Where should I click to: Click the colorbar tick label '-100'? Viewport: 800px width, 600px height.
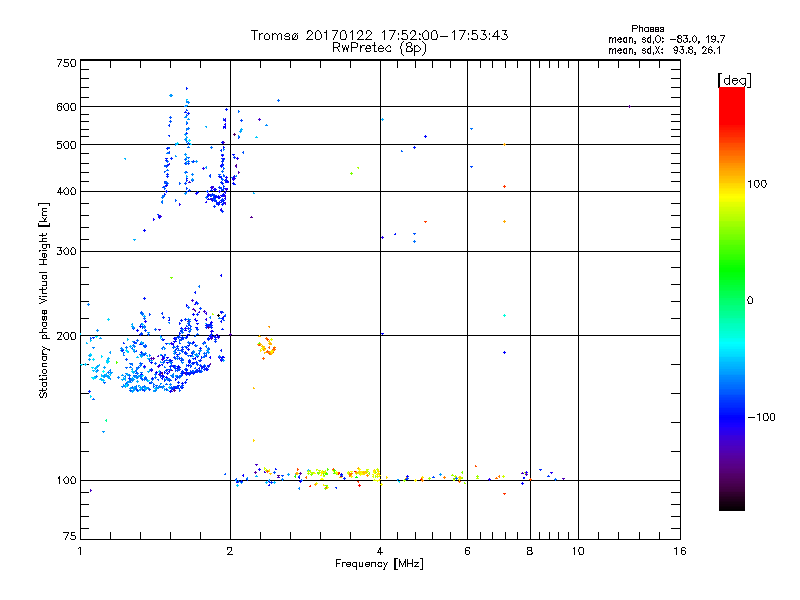[x=761, y=417]
